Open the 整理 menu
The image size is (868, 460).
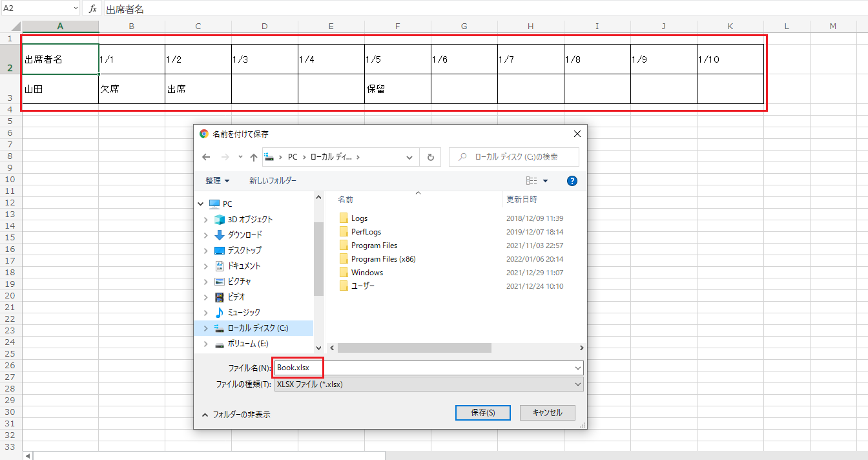coord(217,181)
